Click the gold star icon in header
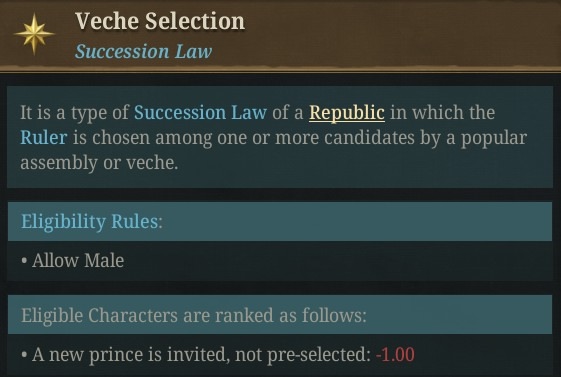This screenshot has width=561, height=377. coord(34,34)
